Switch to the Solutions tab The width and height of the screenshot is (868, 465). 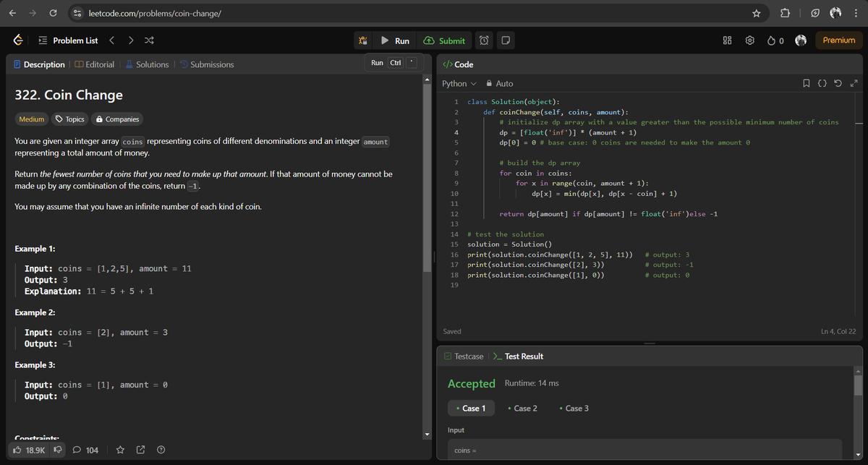146,64
